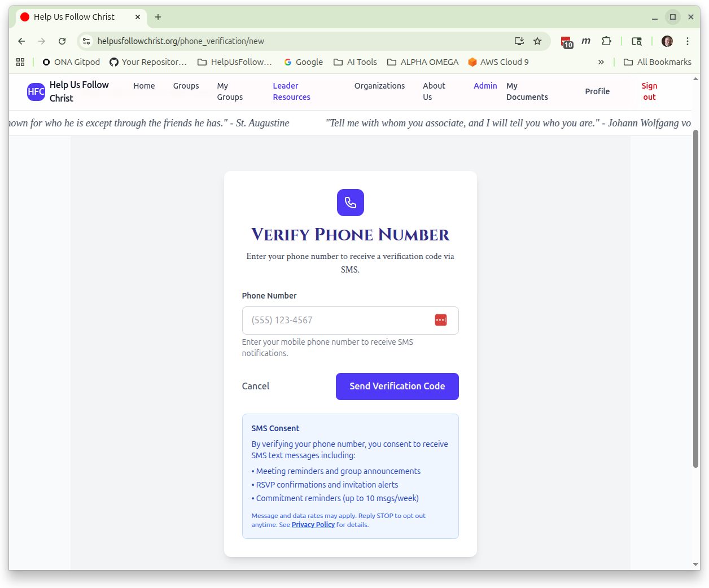The height and width of the screenshot is (588, 709).
Task: Click the purple phone icon above the heading
Action: (350, 203)
